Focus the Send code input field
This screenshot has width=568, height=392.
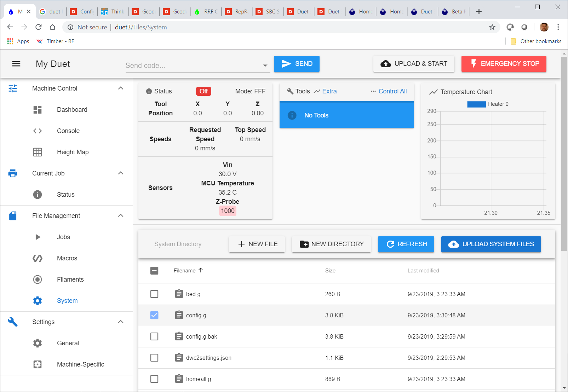(x=193, y=65)
